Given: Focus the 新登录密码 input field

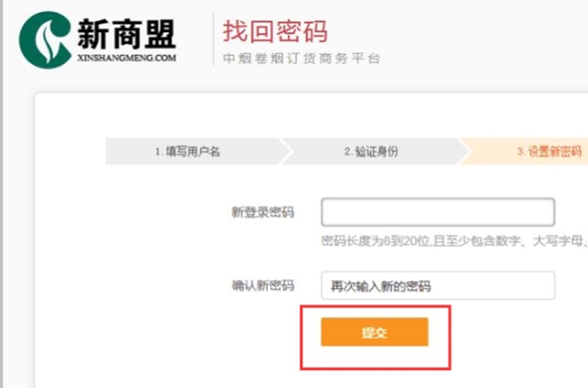Looking at the screenshot, I should [x=438, y=212].
